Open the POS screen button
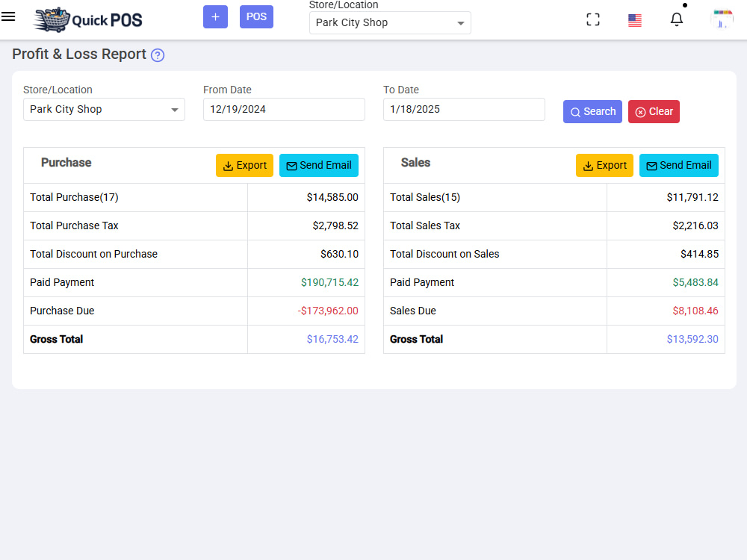The height and width of the screenshot is (560, 747). pos(256,16)
